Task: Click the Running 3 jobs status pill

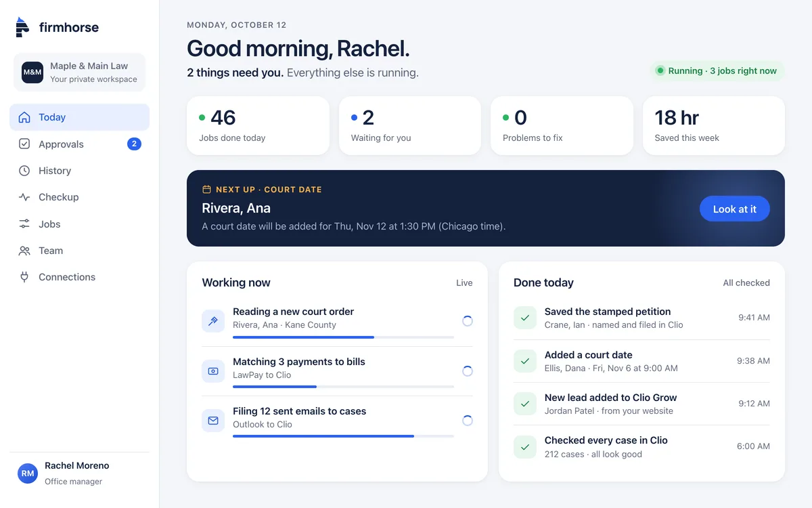Action: pyautogui.click(x=717, y=70)
